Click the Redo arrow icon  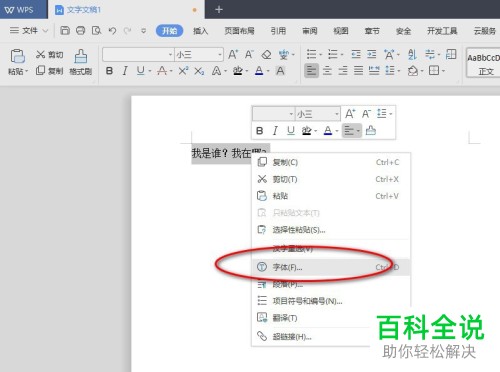(127, 31)
